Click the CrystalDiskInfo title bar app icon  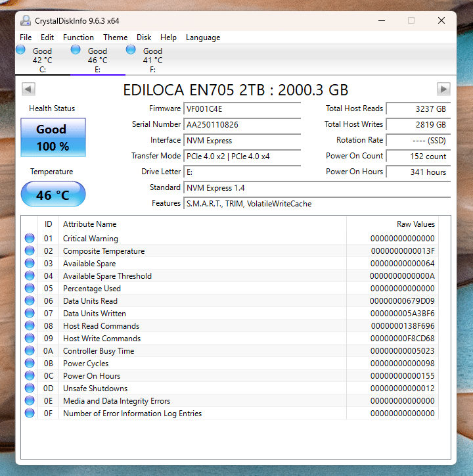(x=26, y=20)
